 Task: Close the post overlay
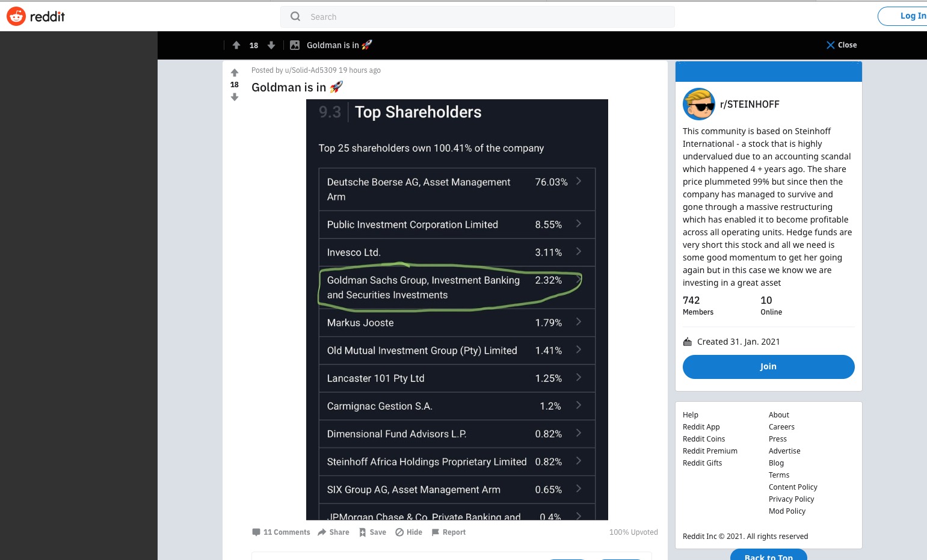click(x=841, y=45)
